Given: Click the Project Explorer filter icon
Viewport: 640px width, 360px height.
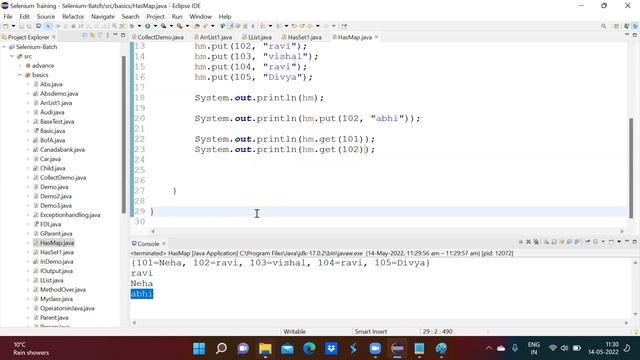Looking at the screenshot, I should [x=100, y=36].
